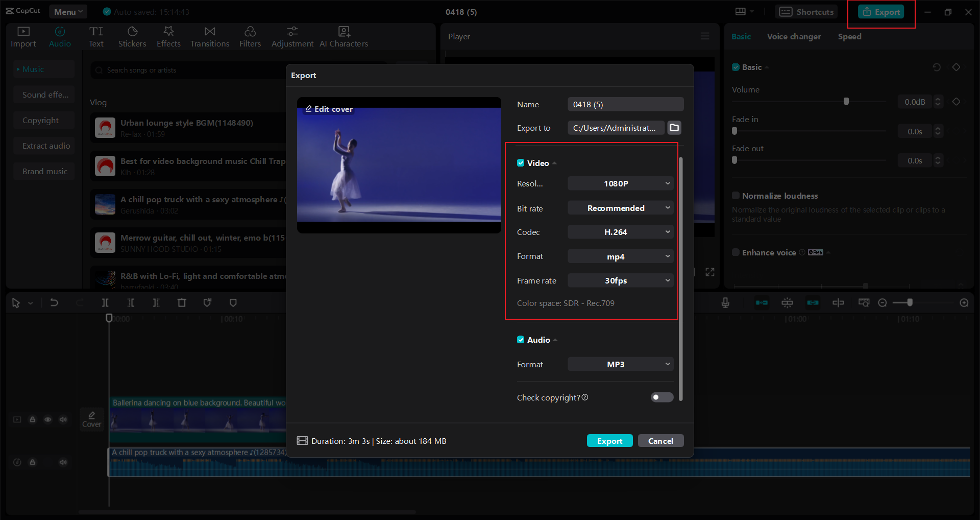
Task: Open the Stickers panel
Action: point(132,37)
